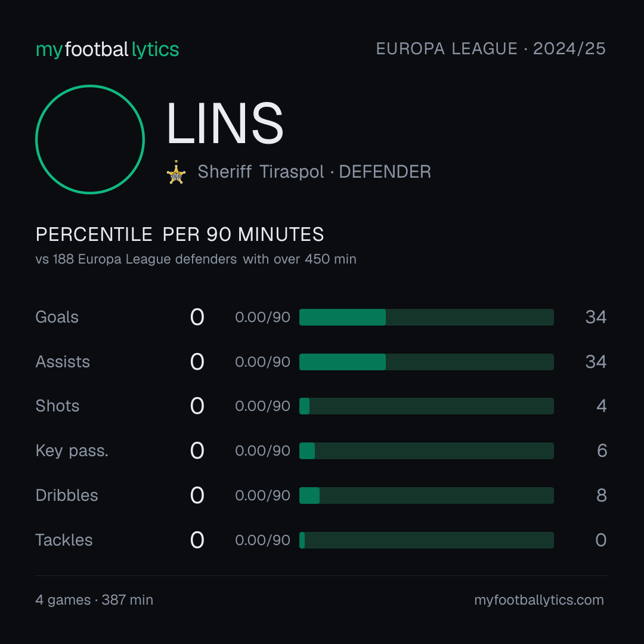Screen dimensions: 644x644
Task: Select the Shots percentile bar
Action: tap(426, 406)
